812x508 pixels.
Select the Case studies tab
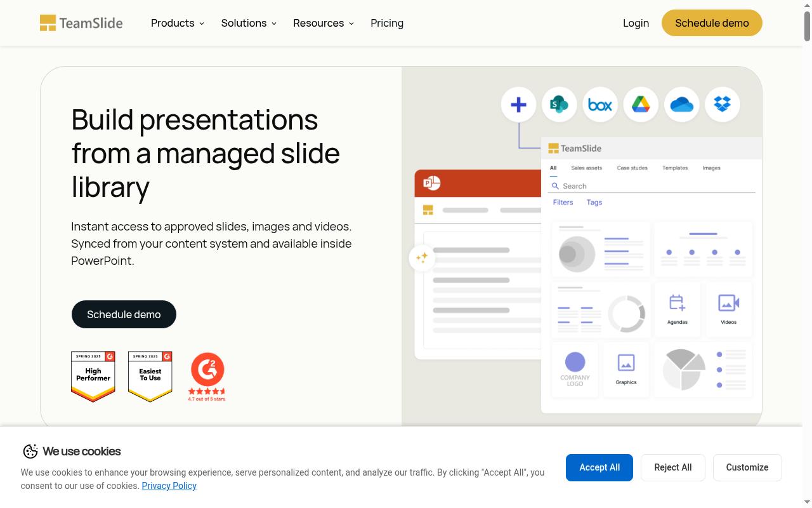coord(632,168)
